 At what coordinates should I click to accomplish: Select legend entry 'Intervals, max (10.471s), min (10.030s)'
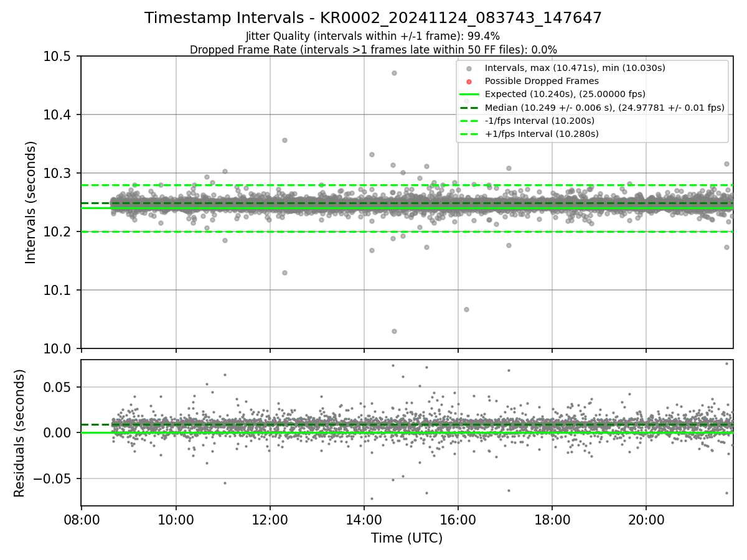tap(575, 68)
